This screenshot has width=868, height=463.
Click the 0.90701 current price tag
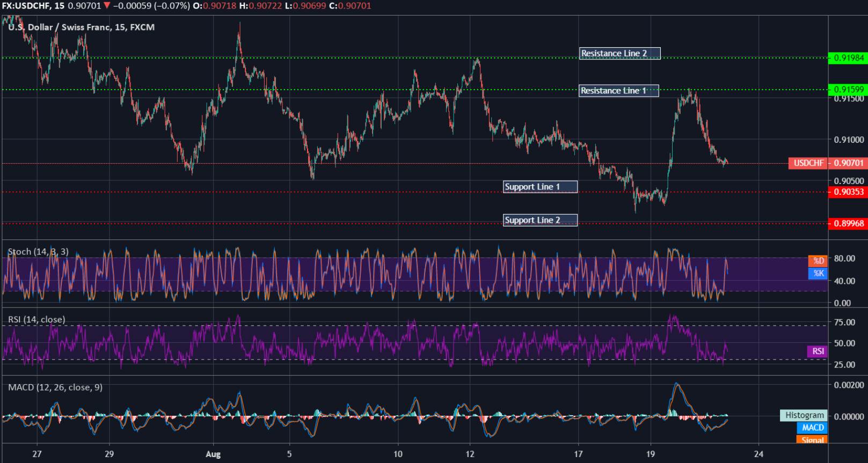tap(848, 163)
